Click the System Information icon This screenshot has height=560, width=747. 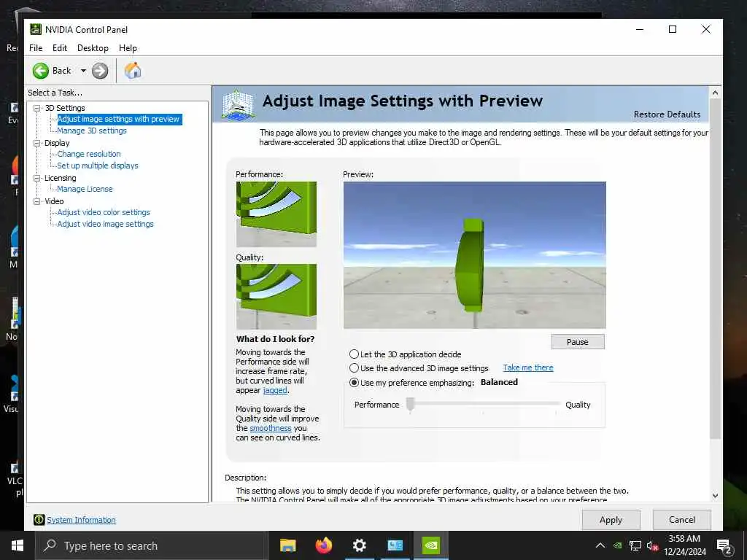39,520
